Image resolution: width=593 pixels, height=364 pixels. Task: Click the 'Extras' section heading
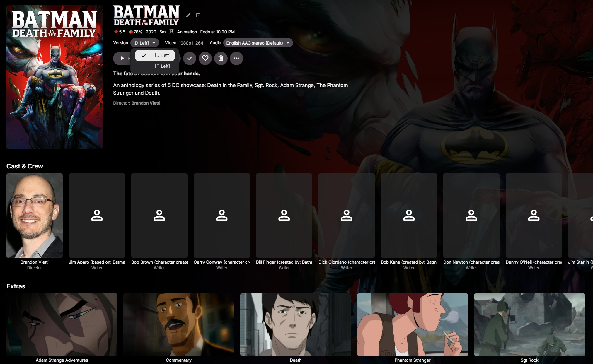pos(16,286)
